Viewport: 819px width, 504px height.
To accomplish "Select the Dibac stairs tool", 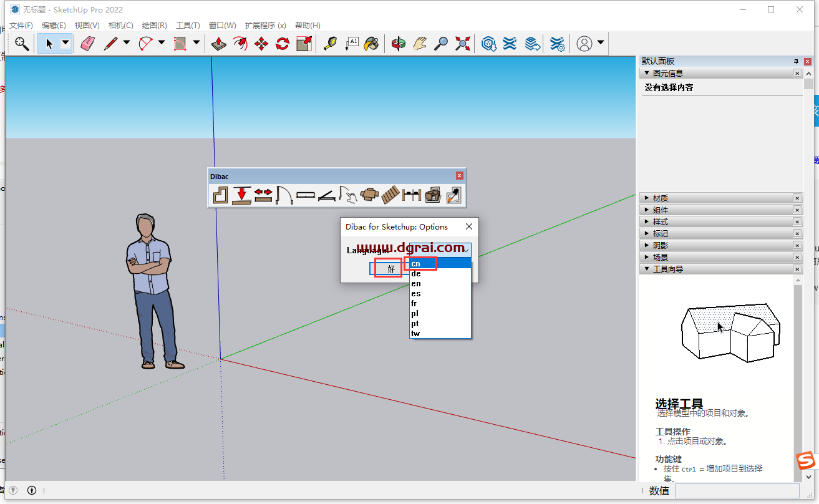I will coord(390,196).
